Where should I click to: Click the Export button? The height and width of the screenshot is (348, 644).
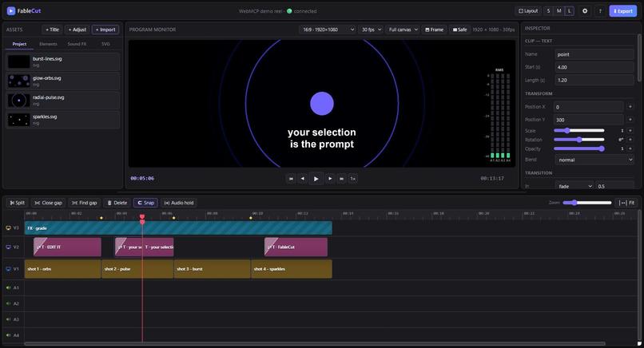click(x=622, y=11)
